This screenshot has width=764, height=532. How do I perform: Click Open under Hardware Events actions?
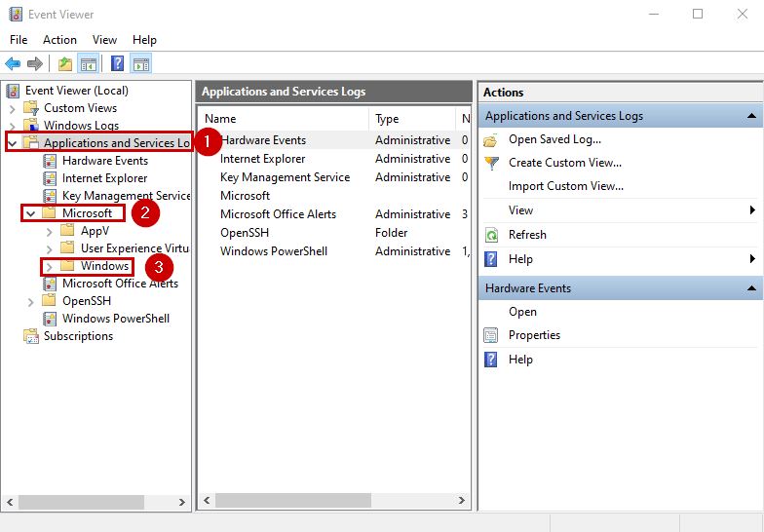(x=522, y=312)
